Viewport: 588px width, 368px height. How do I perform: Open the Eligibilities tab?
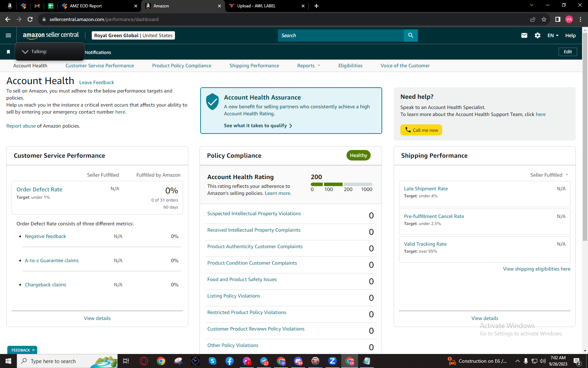pyautogui.click(x=350, y=66)
